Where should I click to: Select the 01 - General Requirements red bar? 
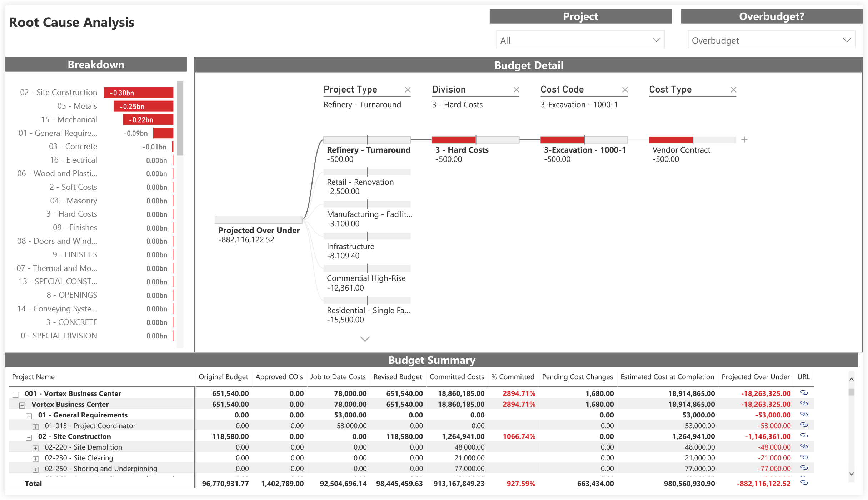pyautogui.click(x=163, y=133)
